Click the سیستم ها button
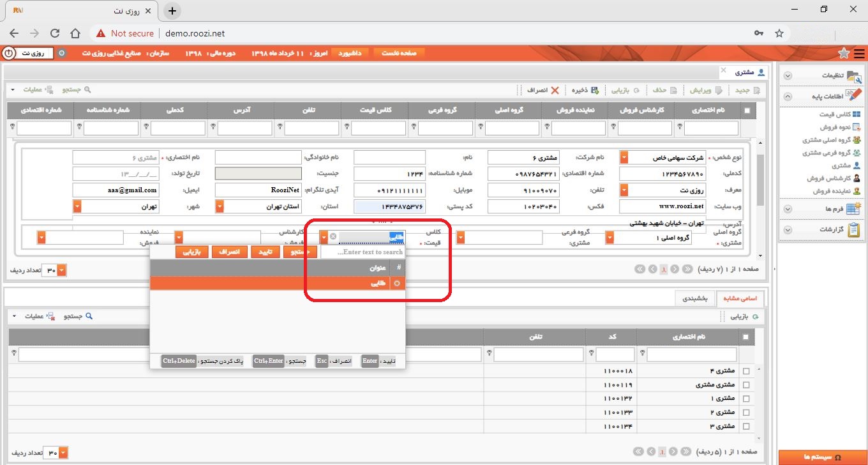This screenshot has height=465, width=868. [x=823, y=457]
